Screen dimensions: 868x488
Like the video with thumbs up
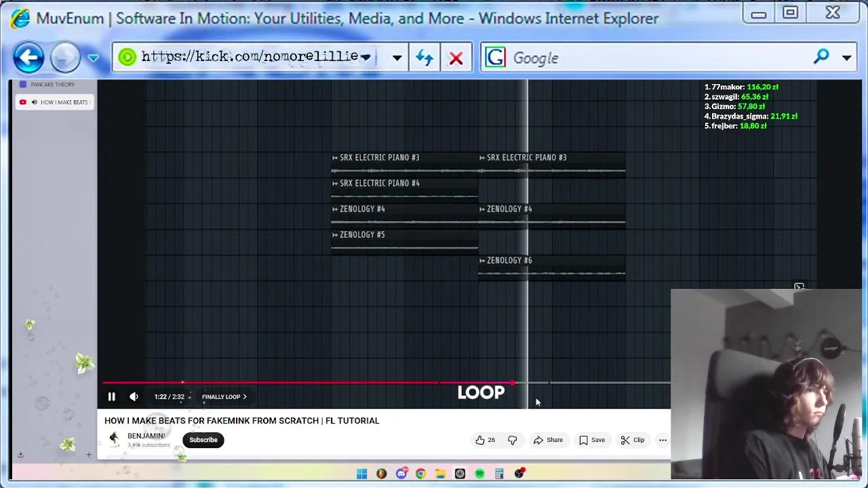click(485, 440)
